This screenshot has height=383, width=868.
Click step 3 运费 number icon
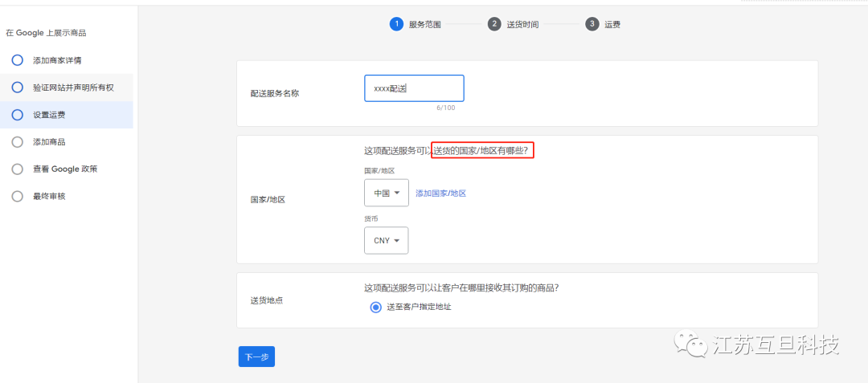click(592, 24)
